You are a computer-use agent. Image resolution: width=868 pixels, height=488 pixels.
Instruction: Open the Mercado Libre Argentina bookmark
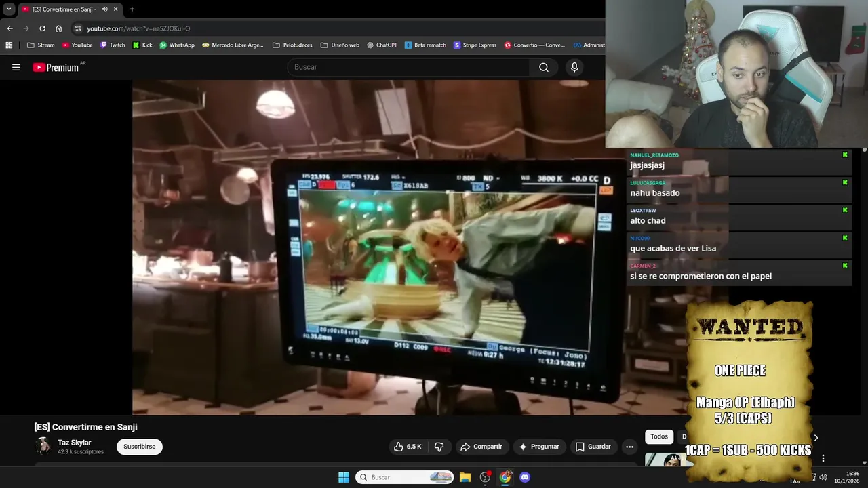233,45
